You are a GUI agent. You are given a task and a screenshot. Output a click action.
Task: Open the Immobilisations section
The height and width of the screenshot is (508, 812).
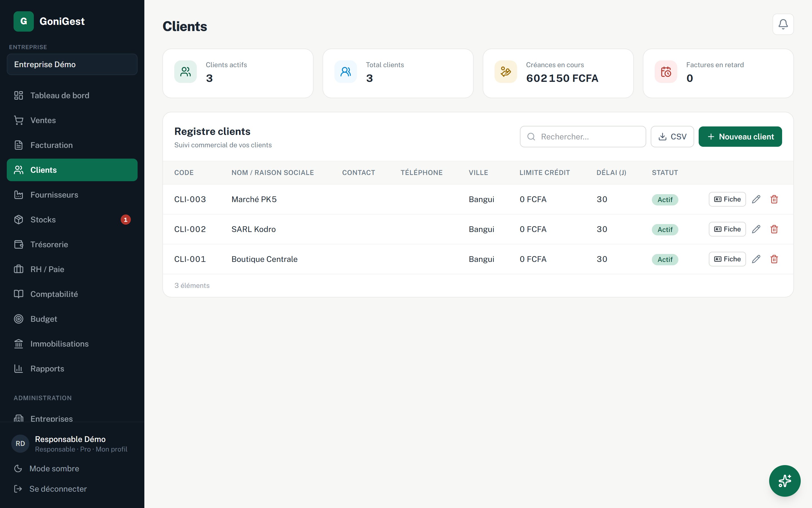(x=72, y=344)
